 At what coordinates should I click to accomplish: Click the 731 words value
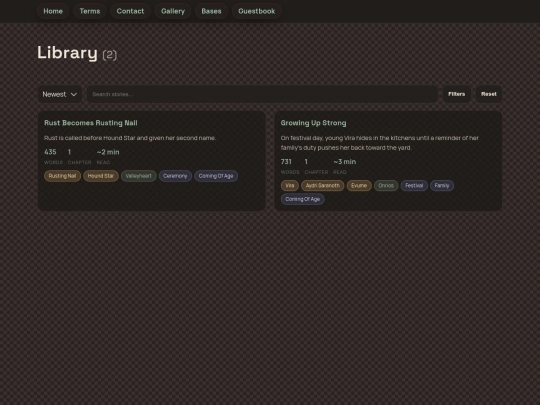click(x=286, y=162)
